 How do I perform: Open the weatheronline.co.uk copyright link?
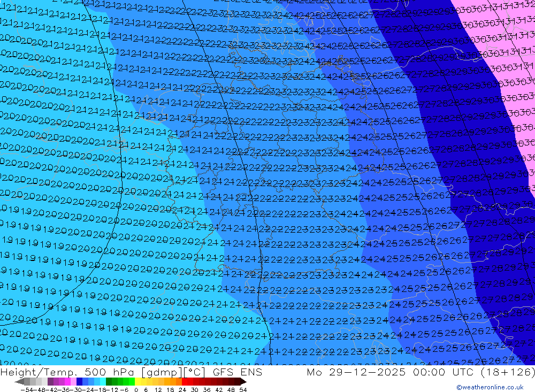490,387
